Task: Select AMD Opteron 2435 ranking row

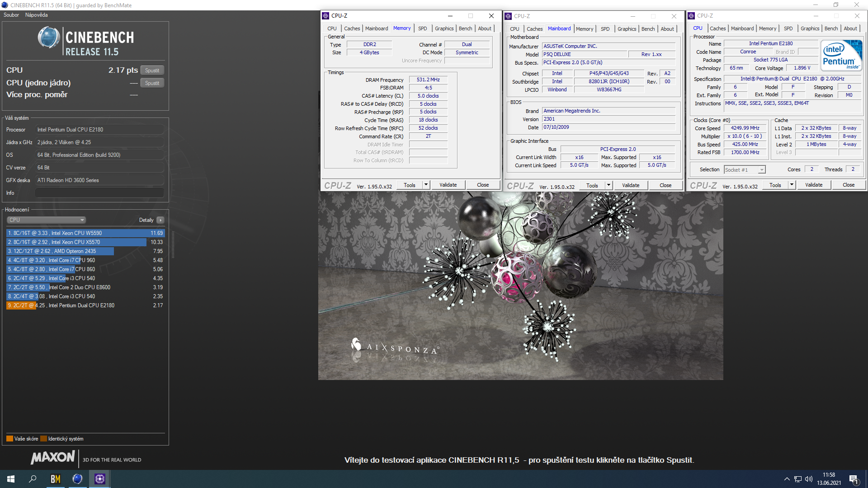Action: click(85, 251)
